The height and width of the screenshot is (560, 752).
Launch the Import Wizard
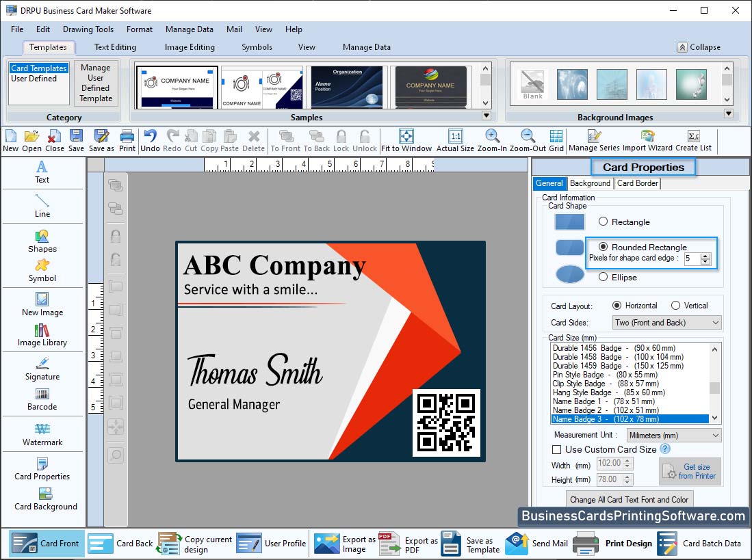pos(647,141)
